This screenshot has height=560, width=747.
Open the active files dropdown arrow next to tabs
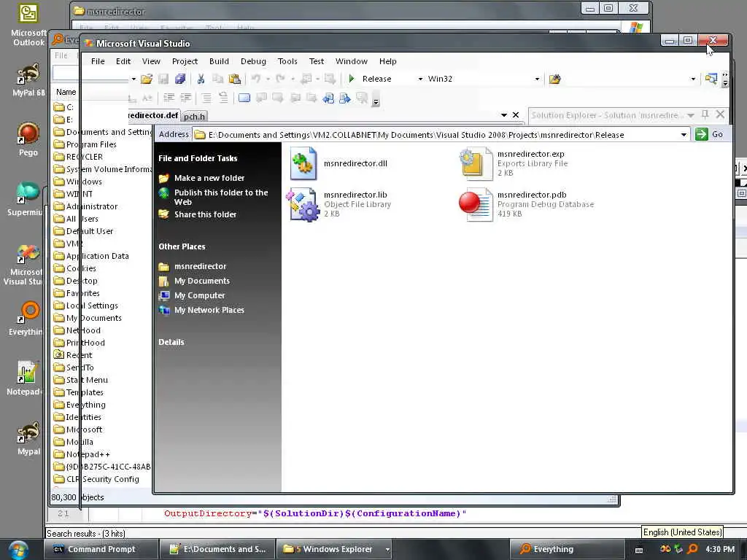pos(504,114)
